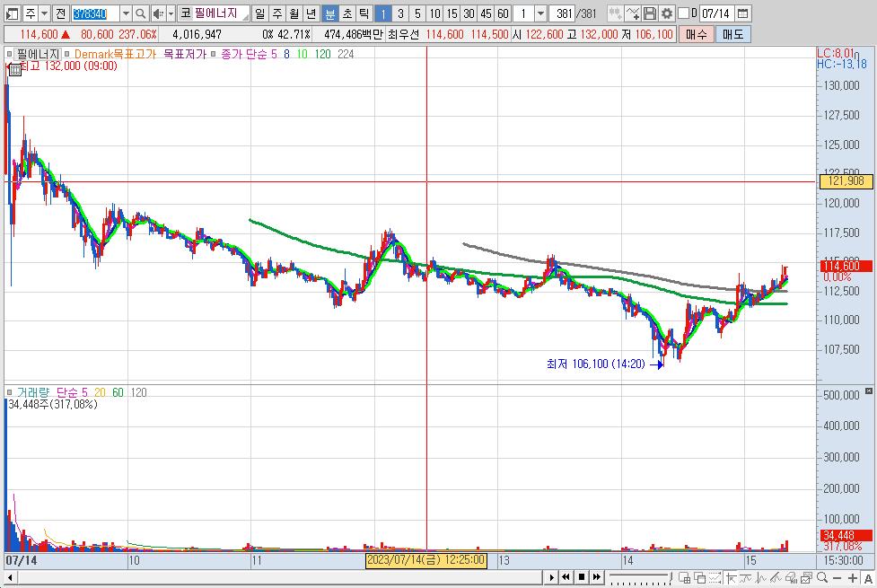Select the 3 minute interval
The image size is (877, 588).
point(400,13)
